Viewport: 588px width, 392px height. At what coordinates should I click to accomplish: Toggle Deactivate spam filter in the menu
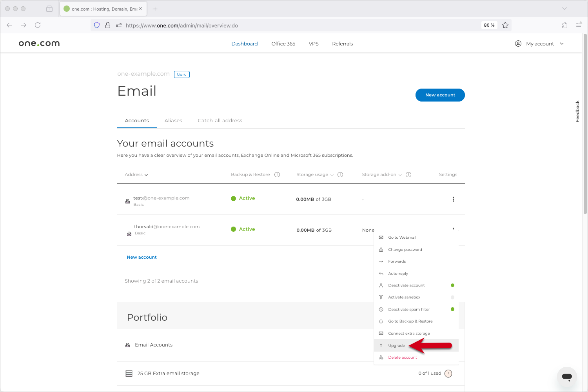(452, 309)
